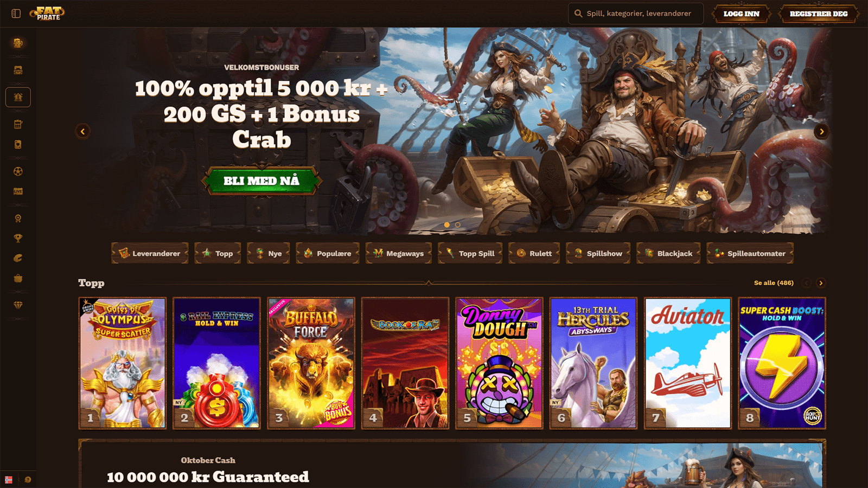
Task: Open the Norwegian flag language selector
Action: click(9, 479)
